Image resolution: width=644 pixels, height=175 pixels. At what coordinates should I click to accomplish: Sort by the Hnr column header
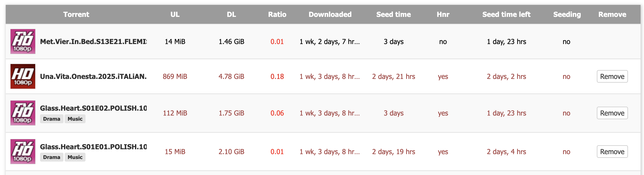tap(443, 14)
